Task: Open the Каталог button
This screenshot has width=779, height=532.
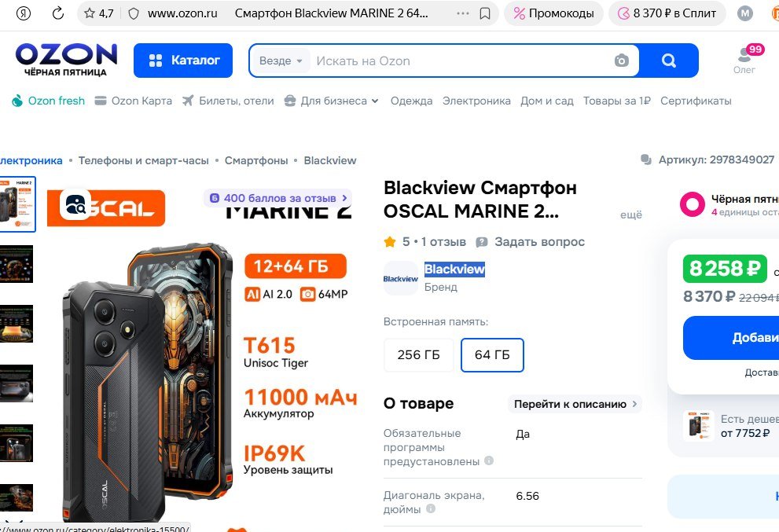Action: (x=183, y=61)
